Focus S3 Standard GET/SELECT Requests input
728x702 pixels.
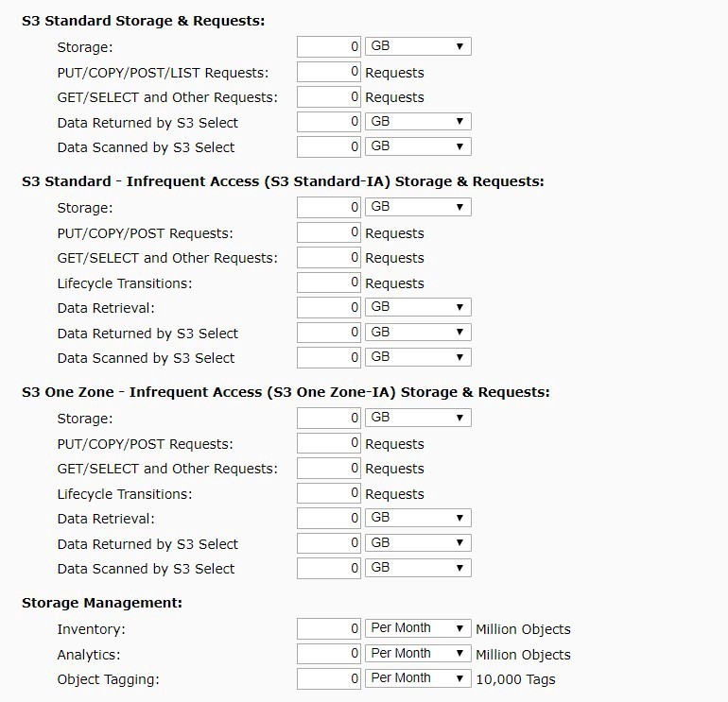pyautogui.click(x=328, y=96)
